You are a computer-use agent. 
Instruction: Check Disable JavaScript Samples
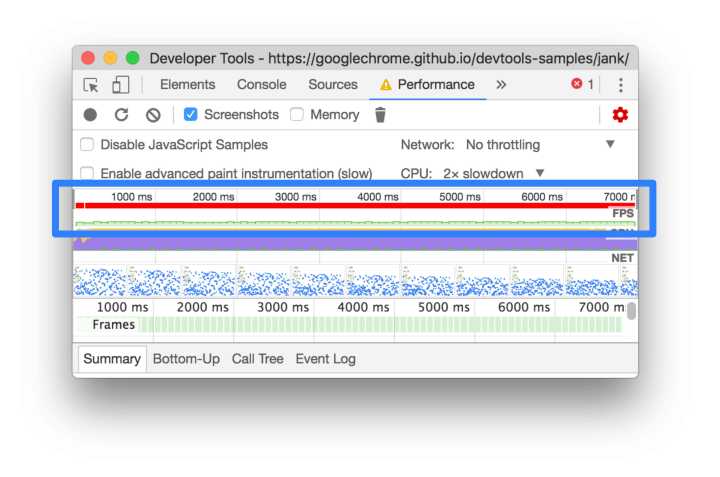click(87, 145)
